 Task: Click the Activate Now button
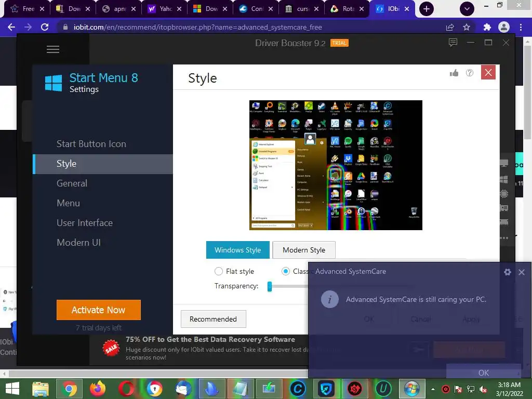pyautogui.click(x=98, y=310)
